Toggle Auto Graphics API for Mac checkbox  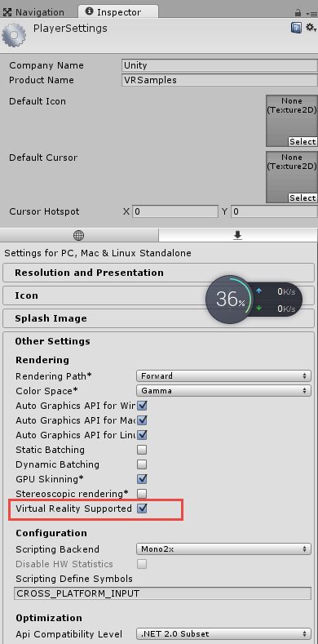pyautogui.click(x=142, y=420)
